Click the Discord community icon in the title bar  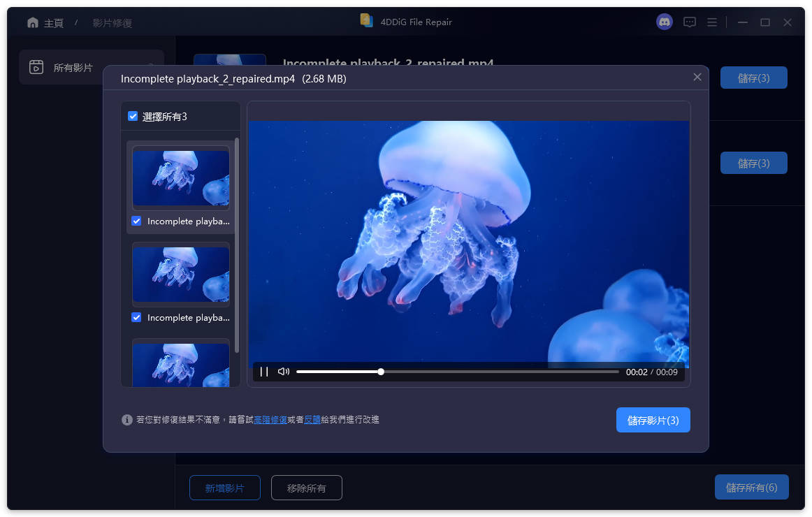pyautogui.click(x=663, y=22)
